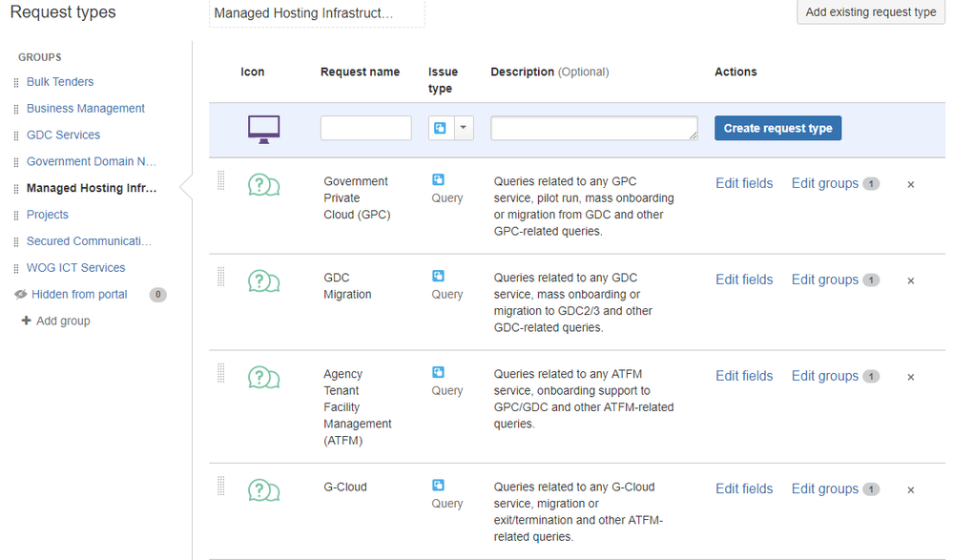This screenshot has width=953, height=560.
Task: Click the plus icon beside Add group
Action: pos(26,321)
